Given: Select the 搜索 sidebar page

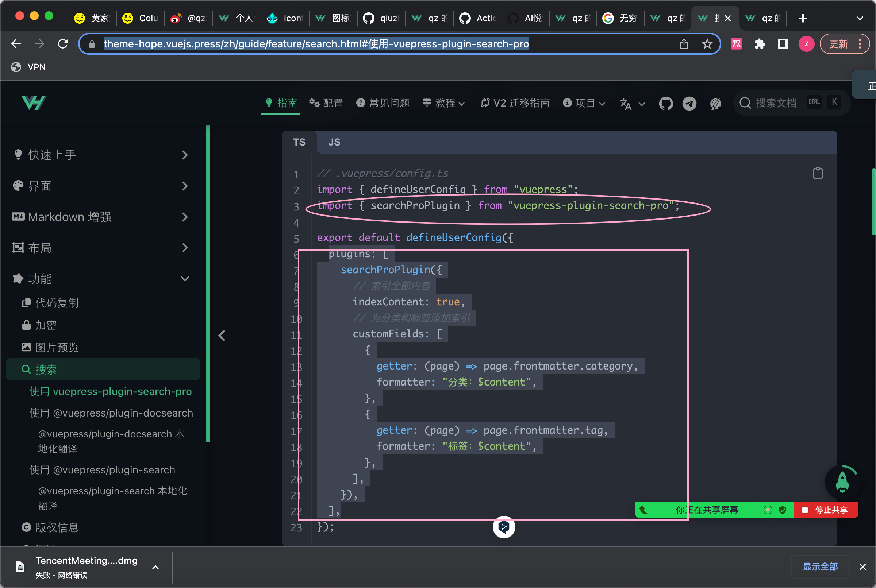Looking at the screenshot, I should (x=103, y=370).
